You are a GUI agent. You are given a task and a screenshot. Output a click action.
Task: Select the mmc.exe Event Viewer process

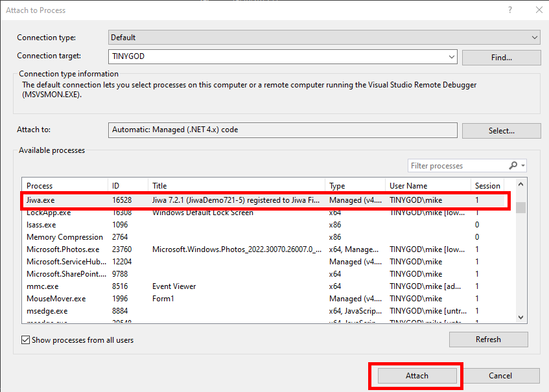pyautogui.click(x=65, y=286)
